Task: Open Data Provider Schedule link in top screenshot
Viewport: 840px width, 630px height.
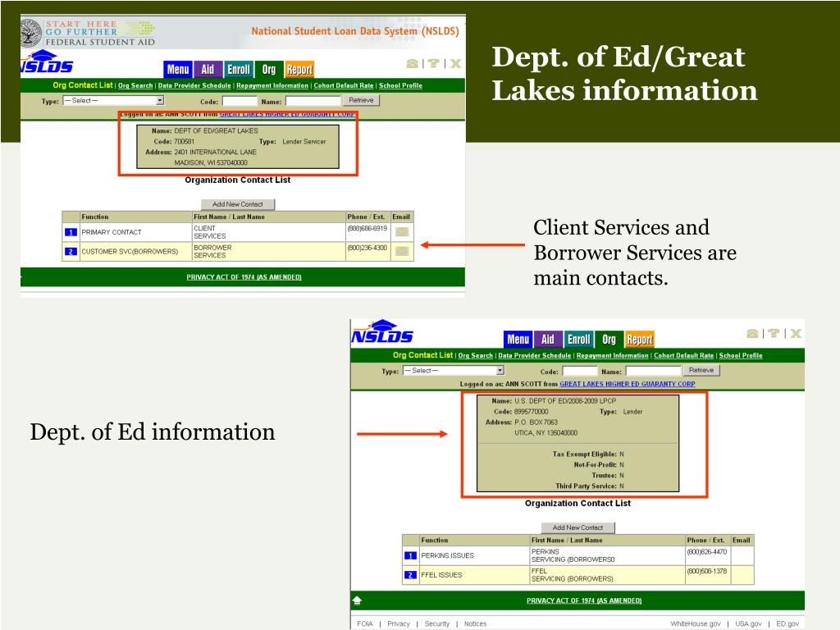Action: pyautogui.click(x=194, y=85)
